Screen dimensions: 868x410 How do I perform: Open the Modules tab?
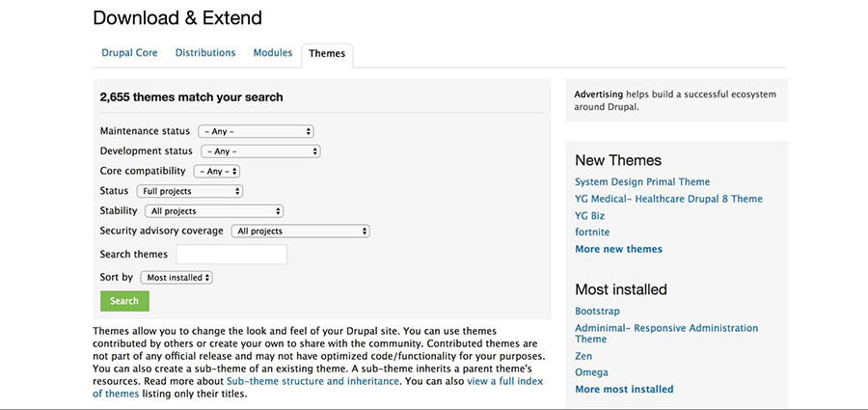(273, 53)
